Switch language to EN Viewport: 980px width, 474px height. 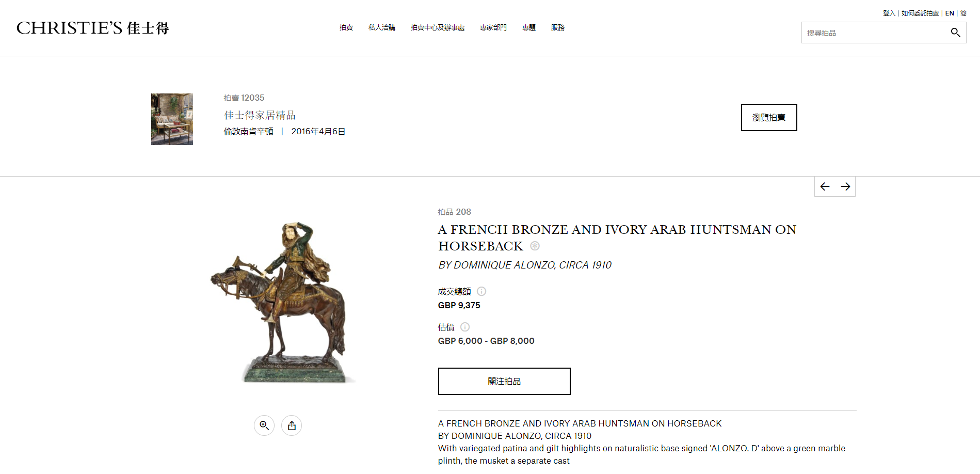pyautogui.click(x=950, y=13)
